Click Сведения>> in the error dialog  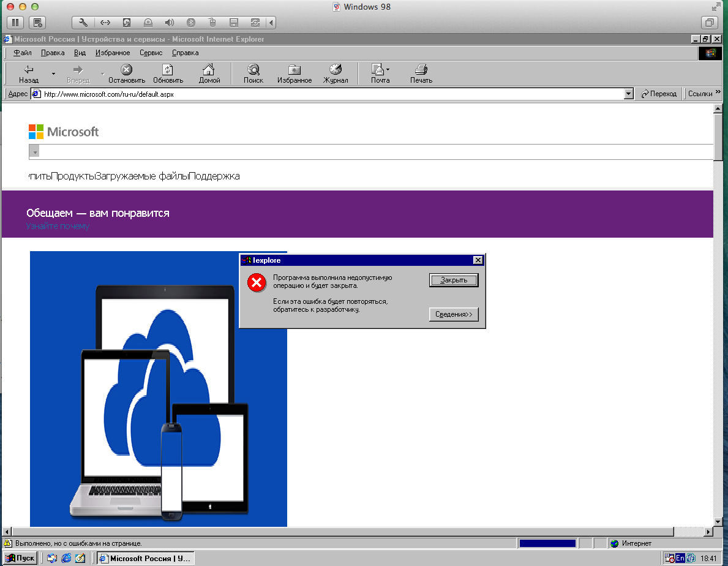point(454,314)
